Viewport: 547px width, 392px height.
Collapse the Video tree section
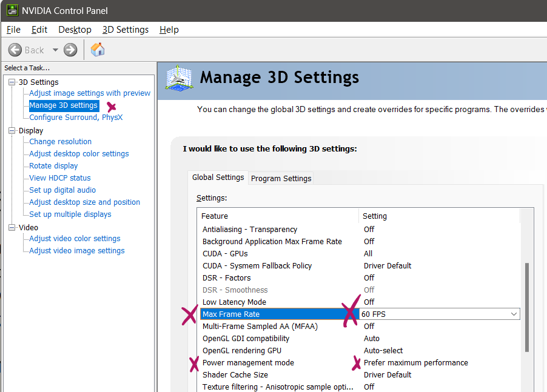[x=11, y=227]
